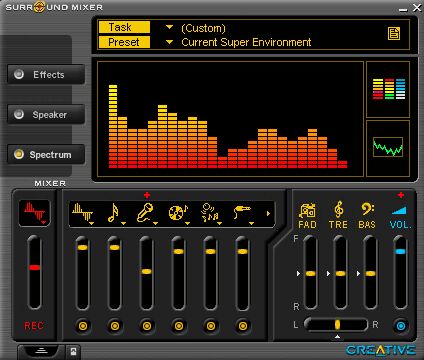Mute the dancing-figure channel round button
This screenshot has width=424, height=360.
click(211, 326)
